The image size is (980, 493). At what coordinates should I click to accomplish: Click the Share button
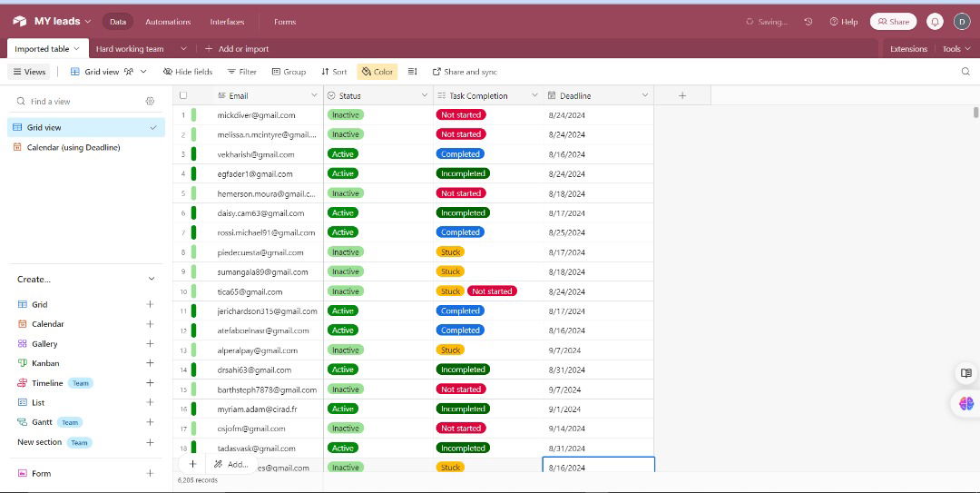(893, 22)
